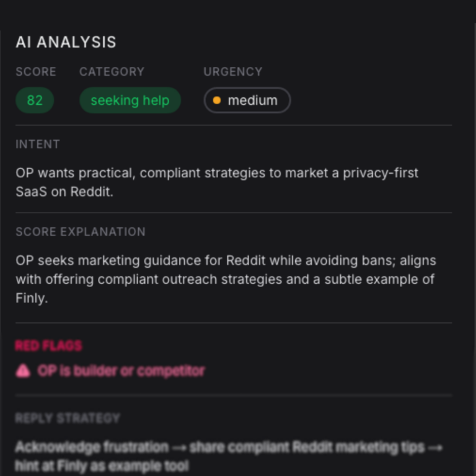Click the SCORE EXPLANATION section header
This screenshot has width=476, height=476.
[81, 232]
